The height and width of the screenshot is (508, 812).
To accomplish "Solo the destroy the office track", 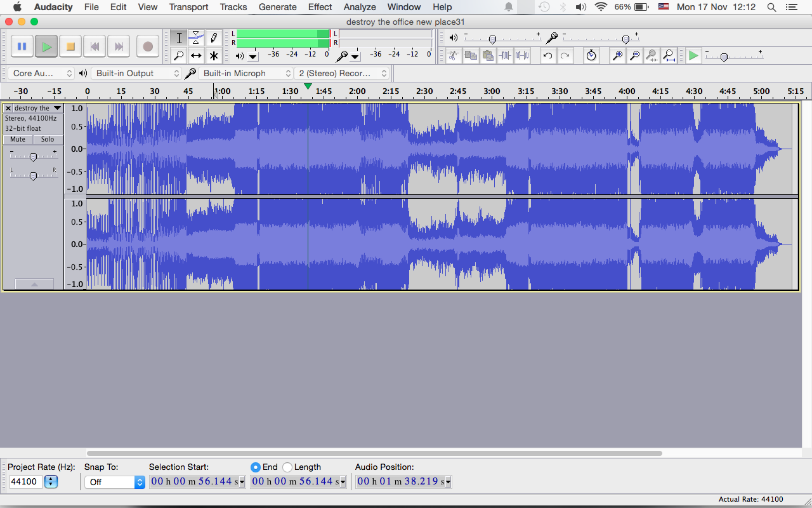I will pos(48,139).
